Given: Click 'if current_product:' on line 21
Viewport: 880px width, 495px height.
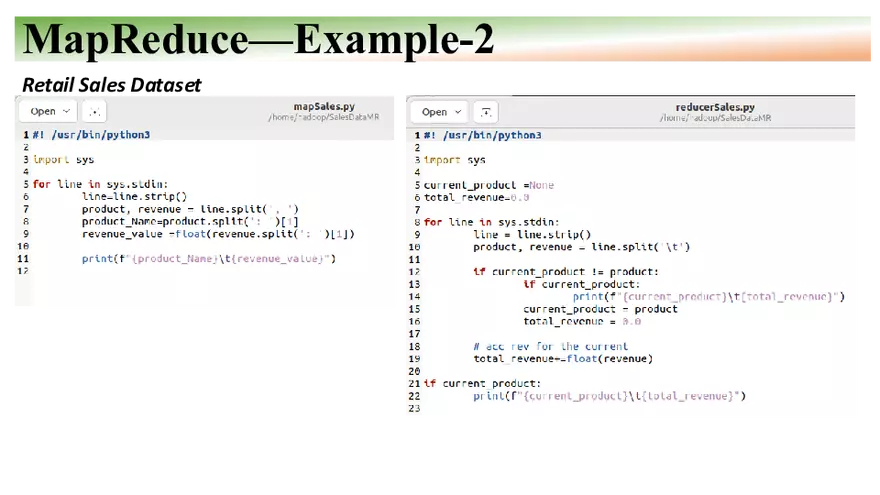Looking at the screenshot, I should click(x=483, y=383).
